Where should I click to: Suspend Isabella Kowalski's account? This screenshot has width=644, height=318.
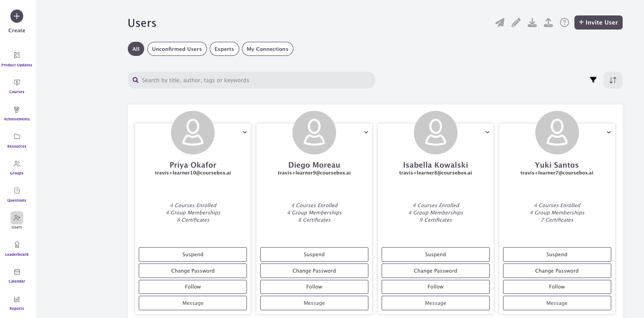pos(436,254)
